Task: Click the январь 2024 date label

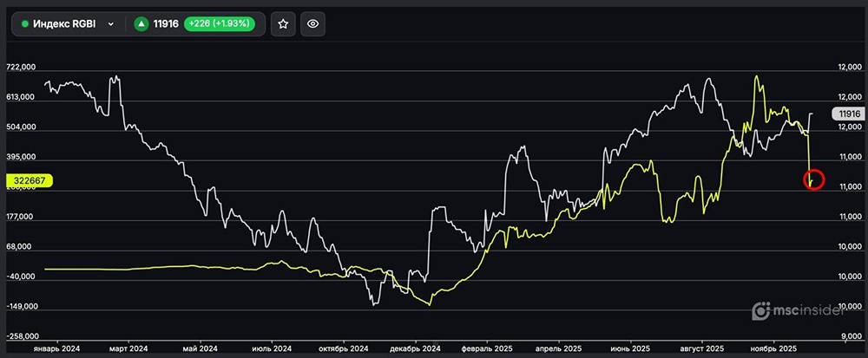Action: [x=58, y=348]
